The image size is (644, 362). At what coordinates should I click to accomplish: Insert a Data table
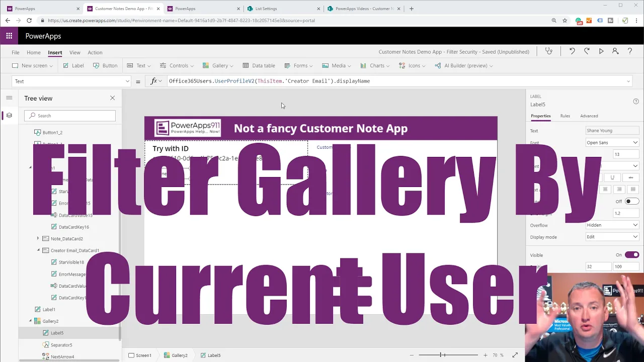[x=259, y=65]
